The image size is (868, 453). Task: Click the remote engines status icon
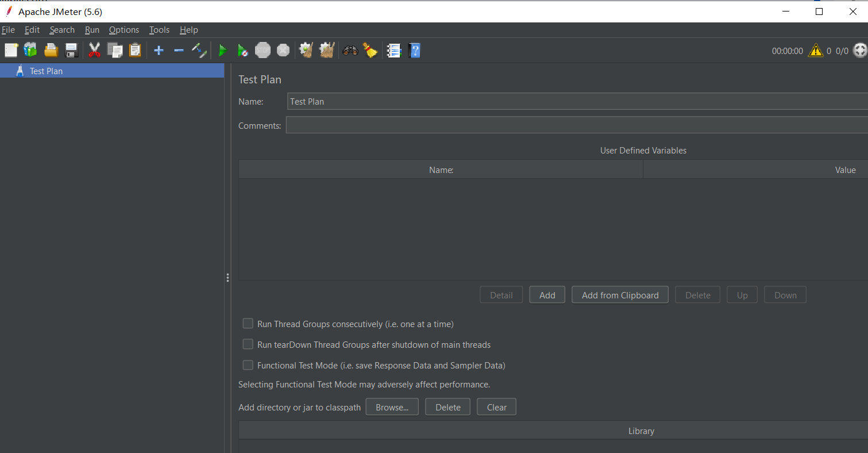tap(859, 51)
